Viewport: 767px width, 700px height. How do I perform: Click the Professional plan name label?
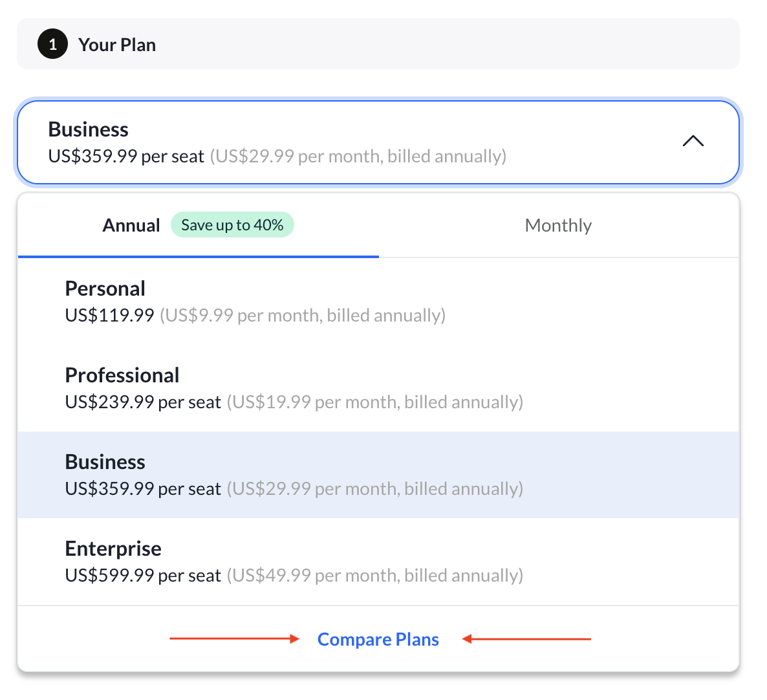tap(122, 375)
